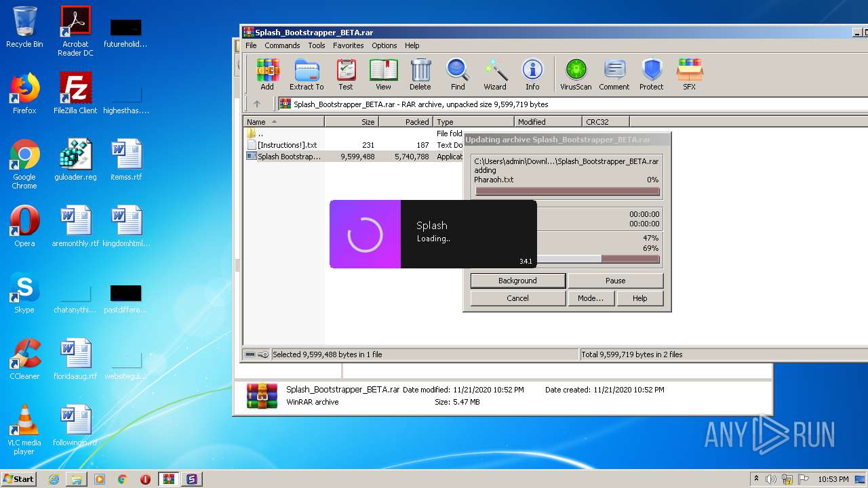Click the Google Chrome desktop icon
Viewport: 868px width, 488px height.
[24, 164]
